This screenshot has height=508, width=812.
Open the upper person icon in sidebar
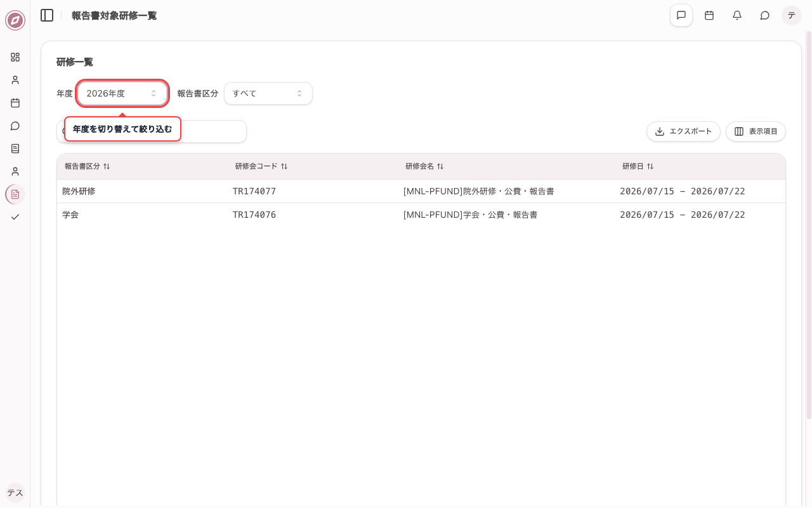click(x=15, y=80)
